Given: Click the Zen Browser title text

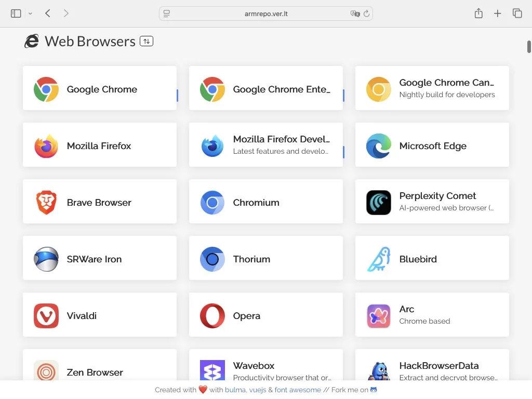Looking at the screenshot, I should click(95, 373).
